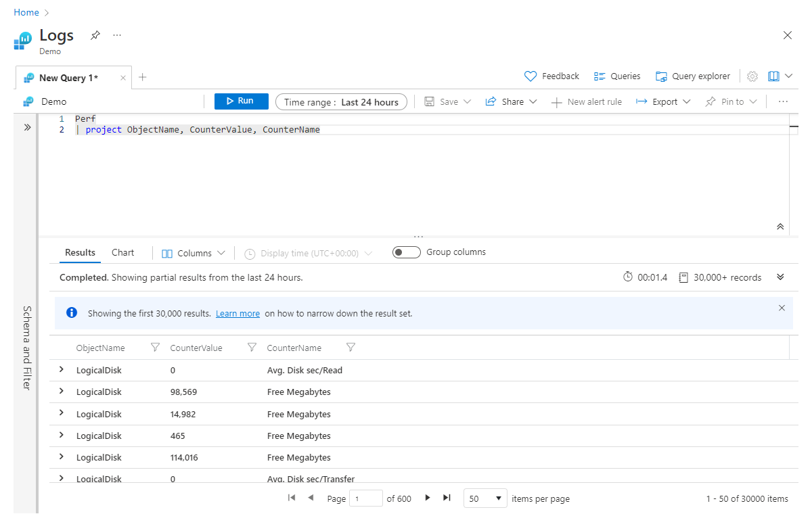Click the Feedback heart icon
This screenshot has width=812, height=514.
click(531, 76)
